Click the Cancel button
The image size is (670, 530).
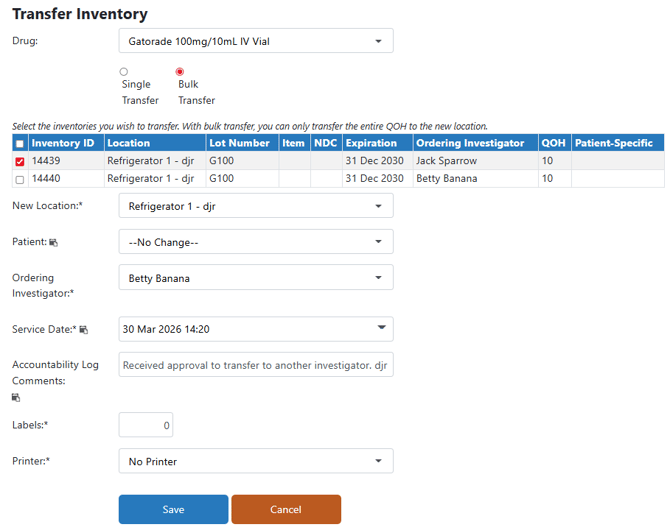[x=286, y=509]
